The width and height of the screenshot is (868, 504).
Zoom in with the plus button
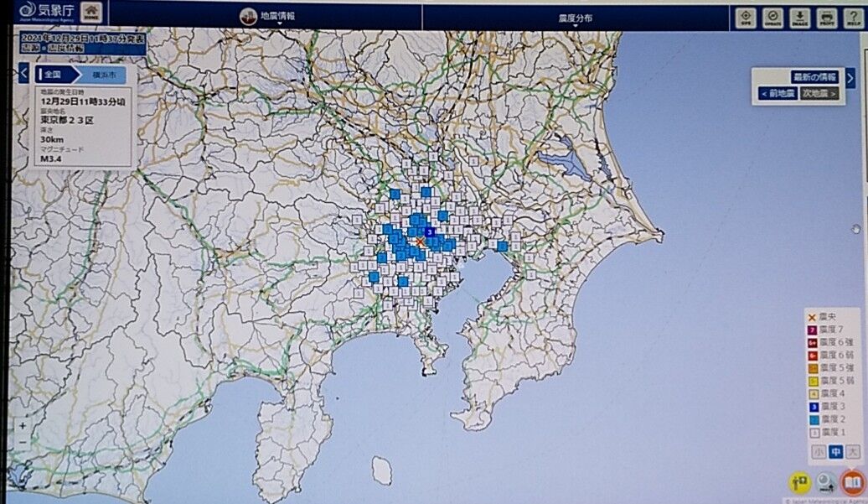pyautogui.click(x=22, y=425)
